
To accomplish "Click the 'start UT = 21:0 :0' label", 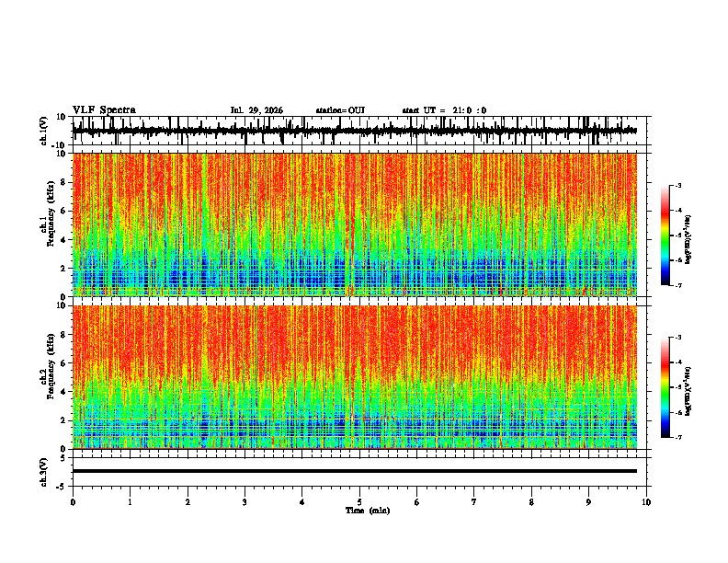I will click(444, 110).
